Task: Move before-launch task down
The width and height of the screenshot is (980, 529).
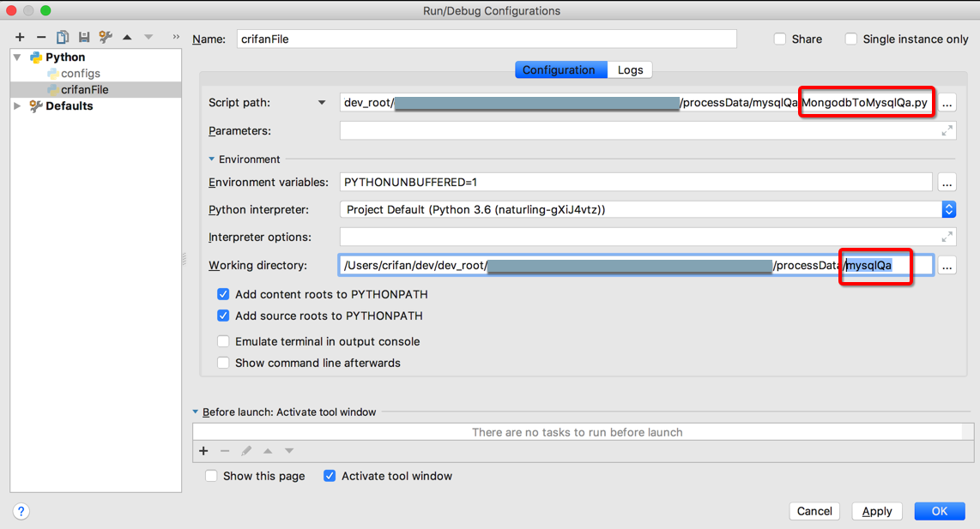Action: tap(288, 451)
